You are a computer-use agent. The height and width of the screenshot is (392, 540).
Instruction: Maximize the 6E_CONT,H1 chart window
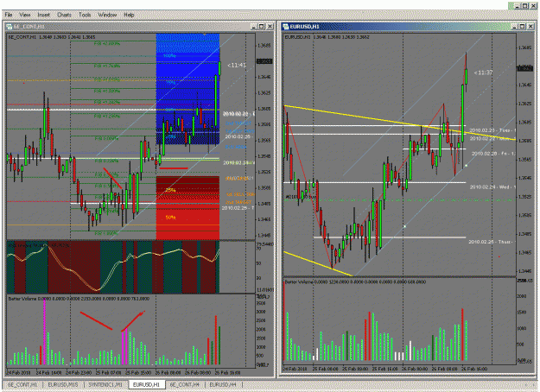pyautogui.click(x=262, y=27)
